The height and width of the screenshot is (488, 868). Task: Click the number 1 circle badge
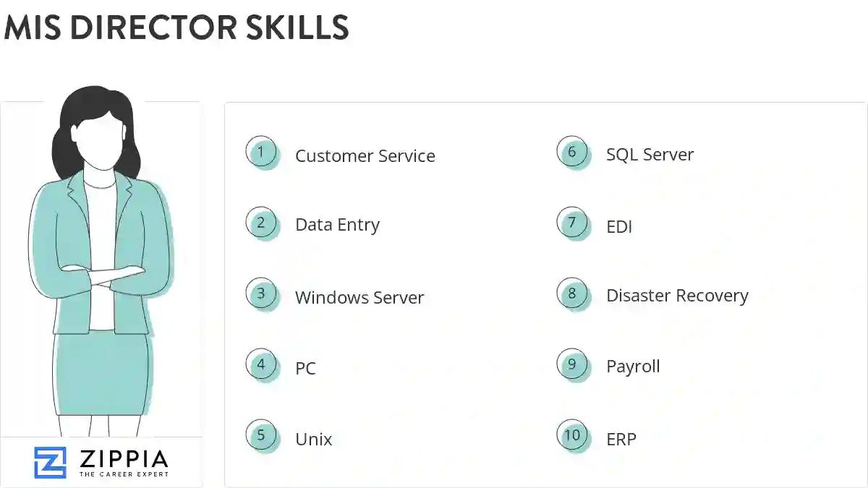262,153
